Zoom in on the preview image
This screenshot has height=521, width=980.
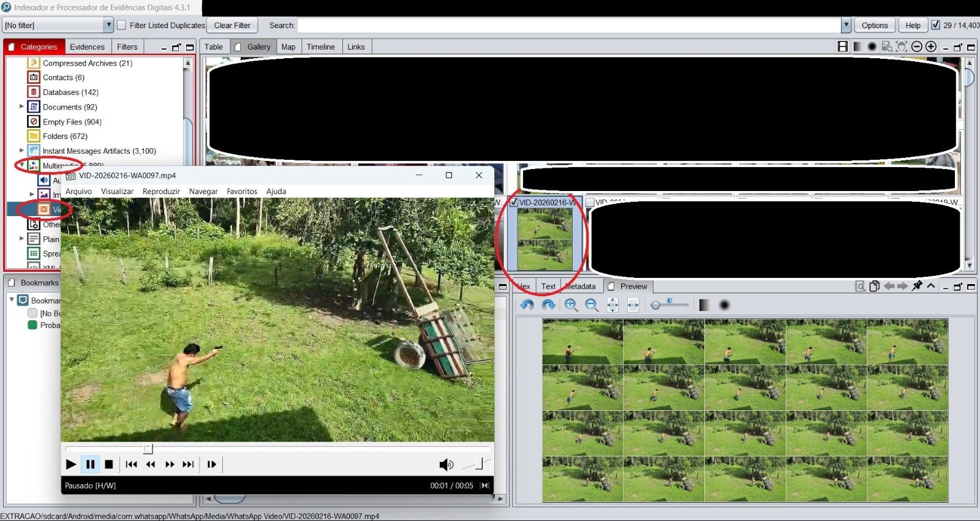[x=571, y=305]
